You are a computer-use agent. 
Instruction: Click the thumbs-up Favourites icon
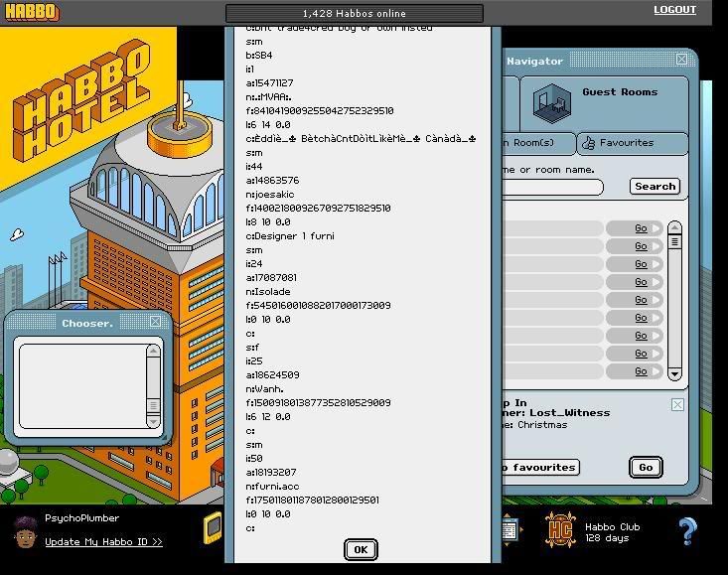pyautogui.click(x=588, y=143)
